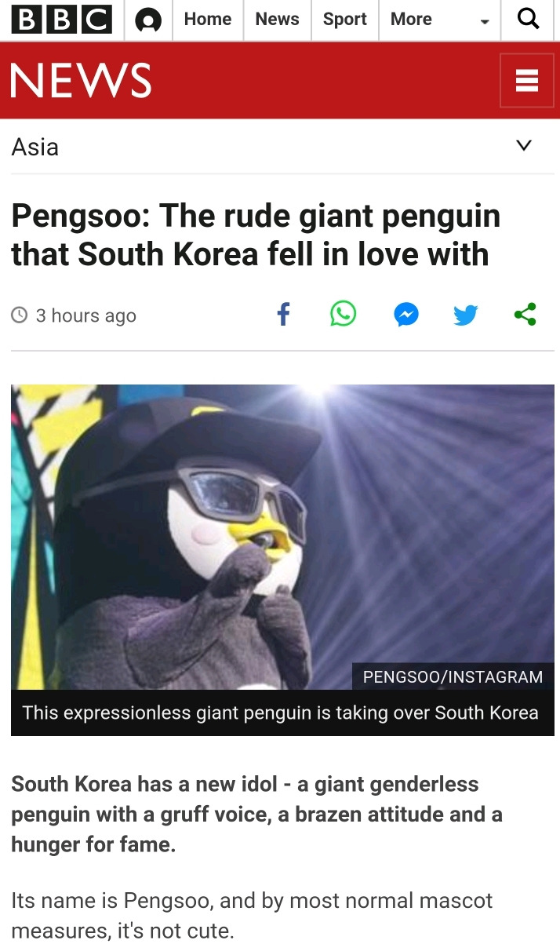Go to the News tab
This screenshot has height=944, width=560.
(x=278, y=20)
